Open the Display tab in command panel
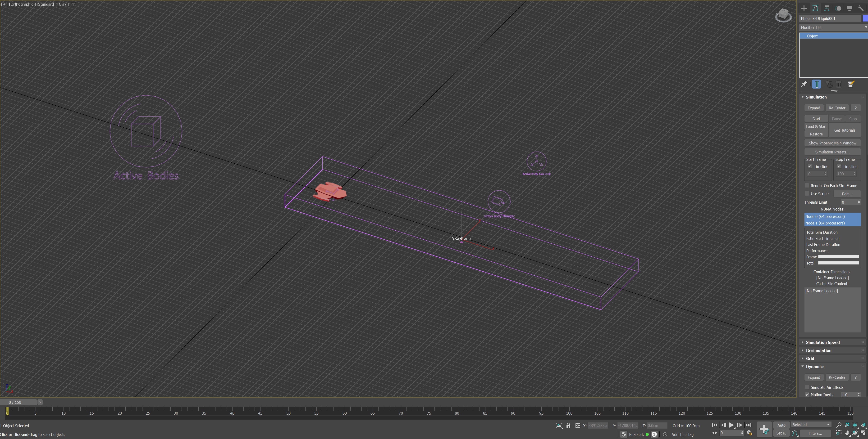Image resolution: width=868 pixels, height=439 pixels. pyautogui.click(x=850, y=9)
